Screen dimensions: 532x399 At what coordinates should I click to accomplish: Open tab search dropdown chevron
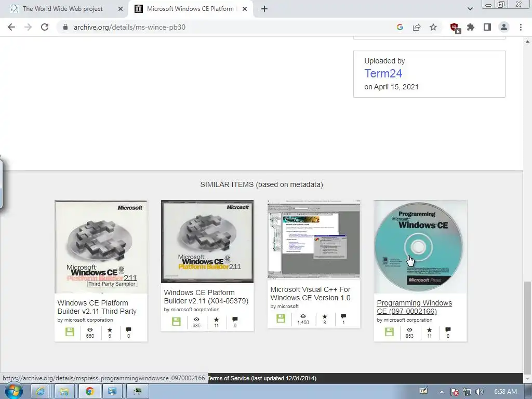(x=470, y=9)
